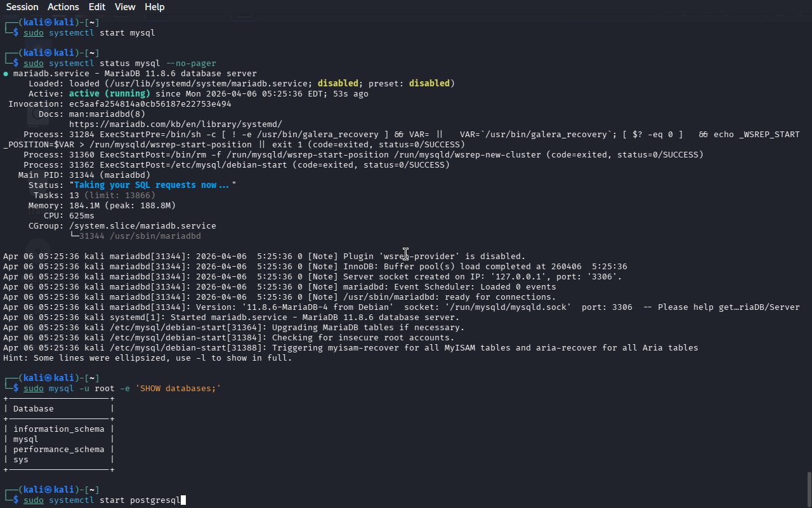Open the Edit menu
812x508 pixels.
click(97, 7)
